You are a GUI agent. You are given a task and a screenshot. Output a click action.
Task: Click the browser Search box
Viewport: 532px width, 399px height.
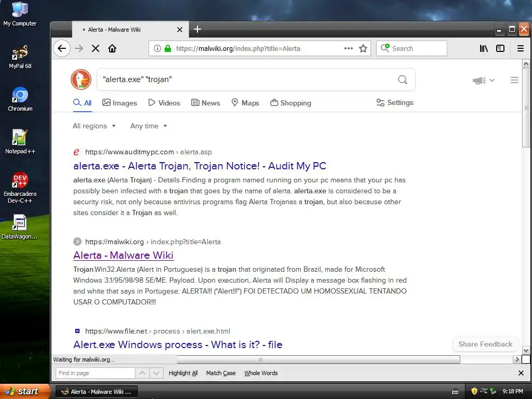coord(411,48)
